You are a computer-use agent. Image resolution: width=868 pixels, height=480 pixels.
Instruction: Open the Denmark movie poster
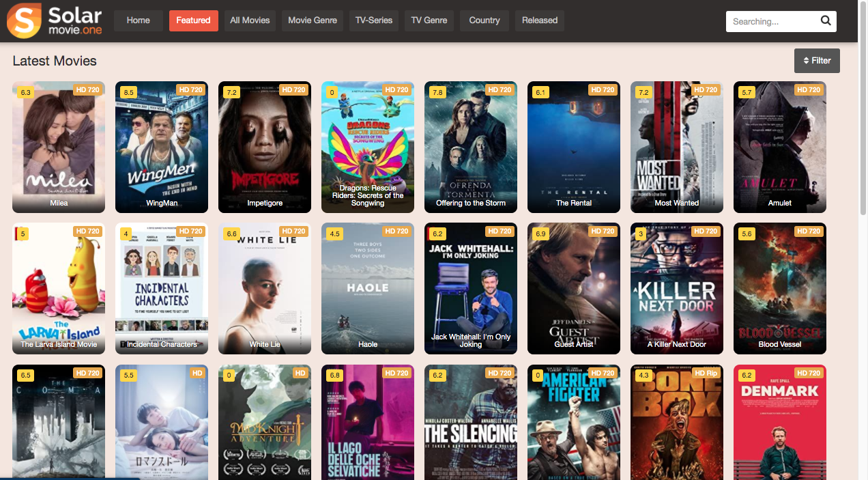tap(780, 423)
